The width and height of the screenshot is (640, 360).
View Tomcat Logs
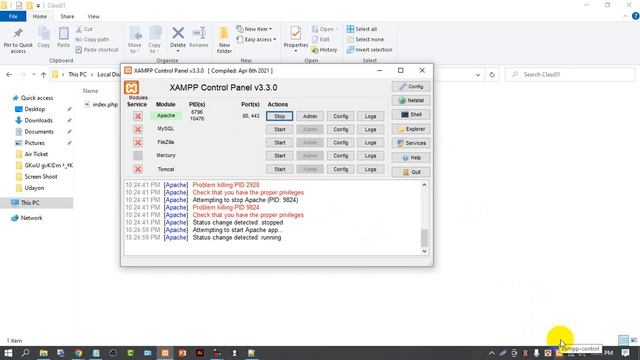tap(371, 169)
